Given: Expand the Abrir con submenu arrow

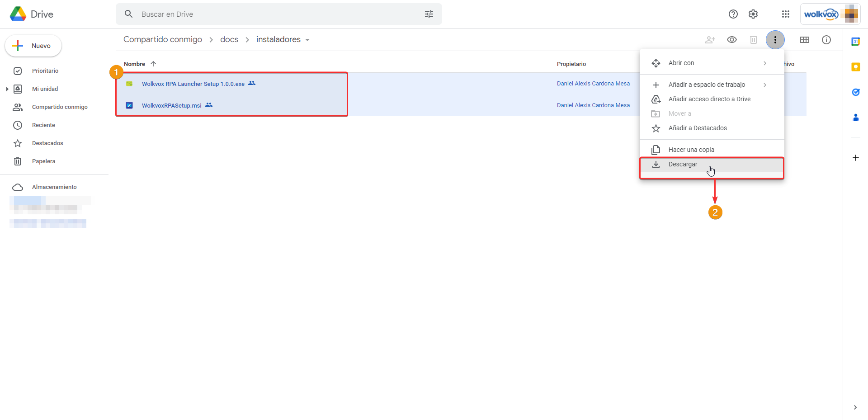Looking at the screenshot, I should point(765,63).
